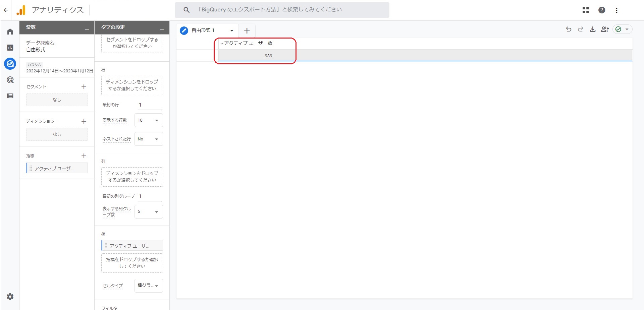644x310 pixels.
Task: Click the 行 dimension drop zone
Action: 132,85
